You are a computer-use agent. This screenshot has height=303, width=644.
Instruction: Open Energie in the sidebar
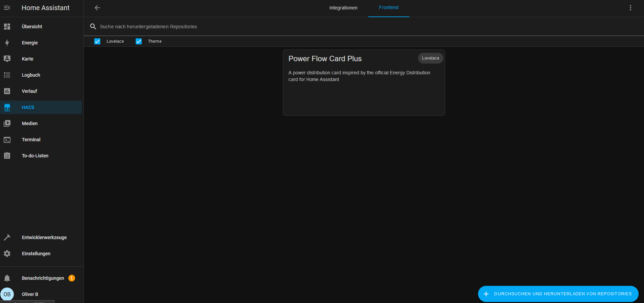41,43
